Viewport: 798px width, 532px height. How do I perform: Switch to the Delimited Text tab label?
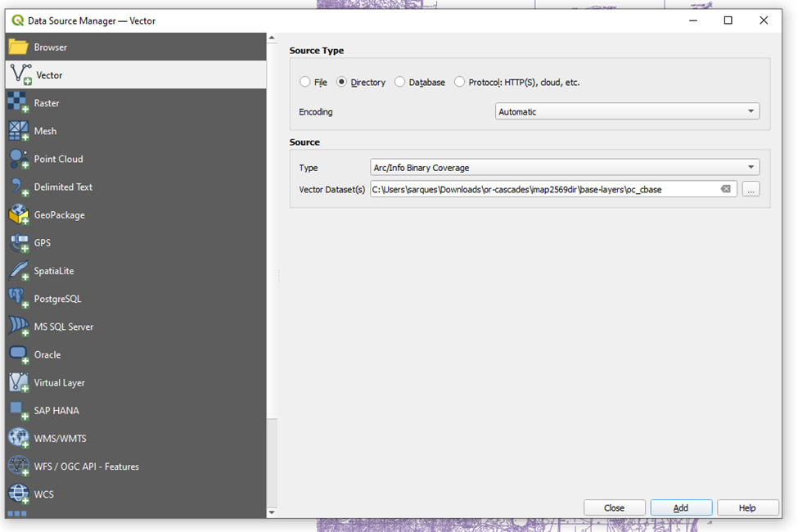pos(63,187)
